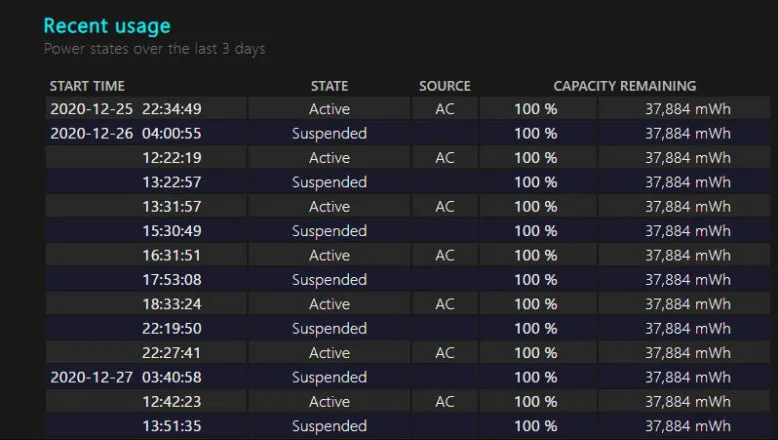Click the Suspended state in the 13:22:57 row

tap(329, 182)
